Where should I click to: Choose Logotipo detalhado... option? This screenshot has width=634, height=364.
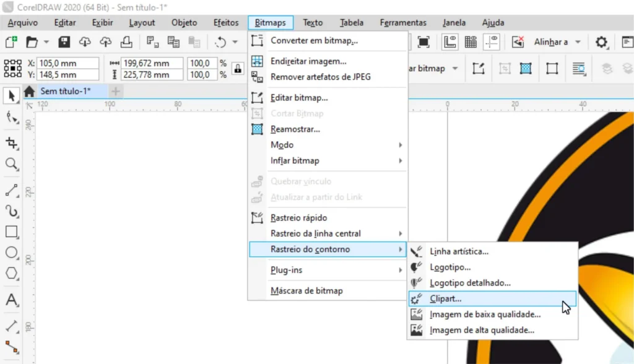click(492, 283)
